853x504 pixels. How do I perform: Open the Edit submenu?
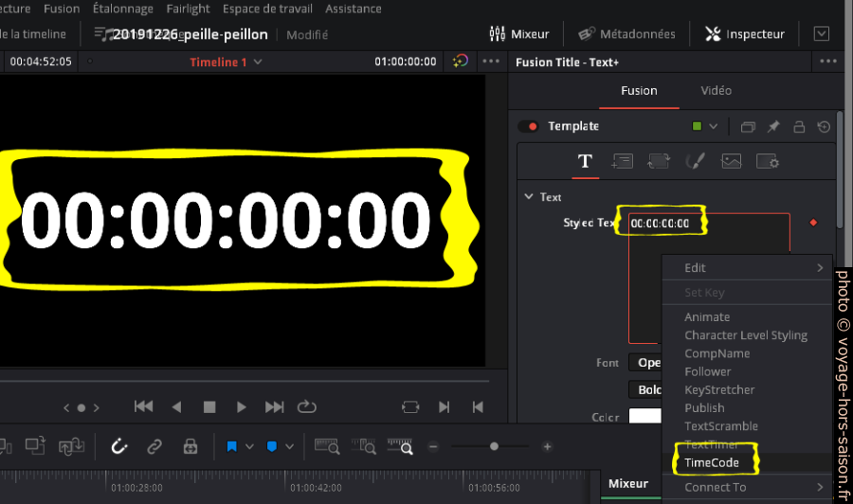tap(747, 267)
